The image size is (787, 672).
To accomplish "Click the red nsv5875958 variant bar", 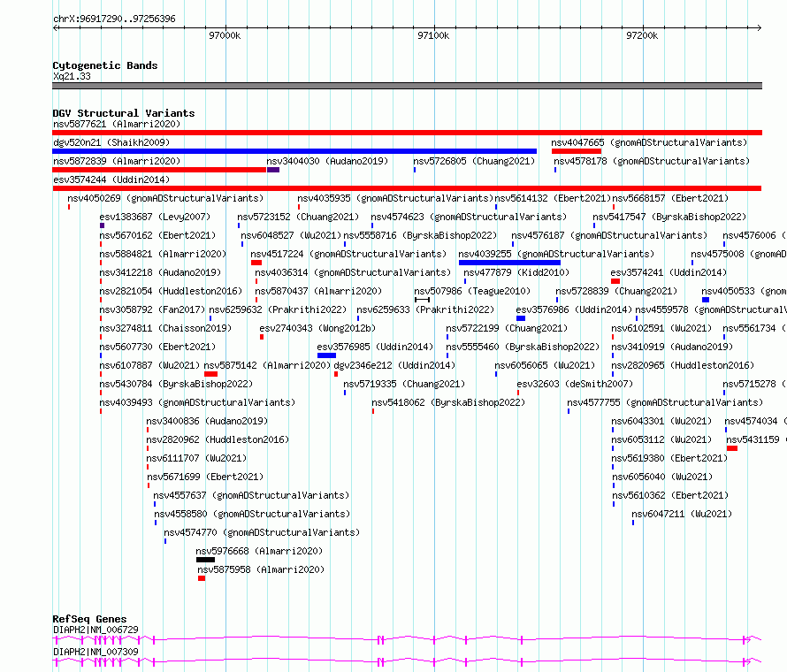I will [202, 578].
